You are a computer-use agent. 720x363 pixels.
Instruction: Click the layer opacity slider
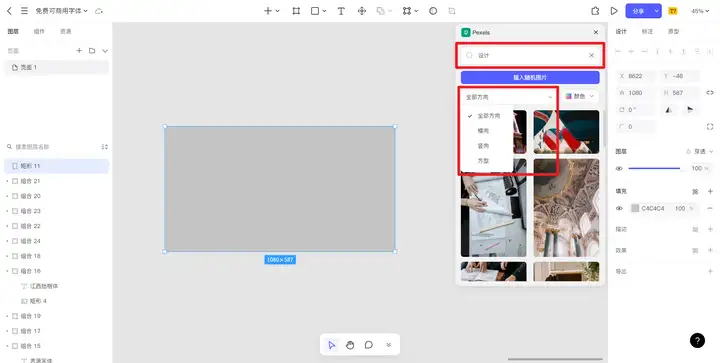654,168
